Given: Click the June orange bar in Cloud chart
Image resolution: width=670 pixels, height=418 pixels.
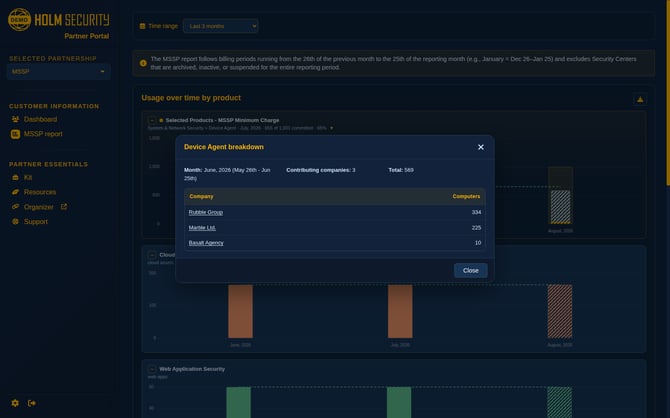Looking at the screenshot, I should (241, 311).
